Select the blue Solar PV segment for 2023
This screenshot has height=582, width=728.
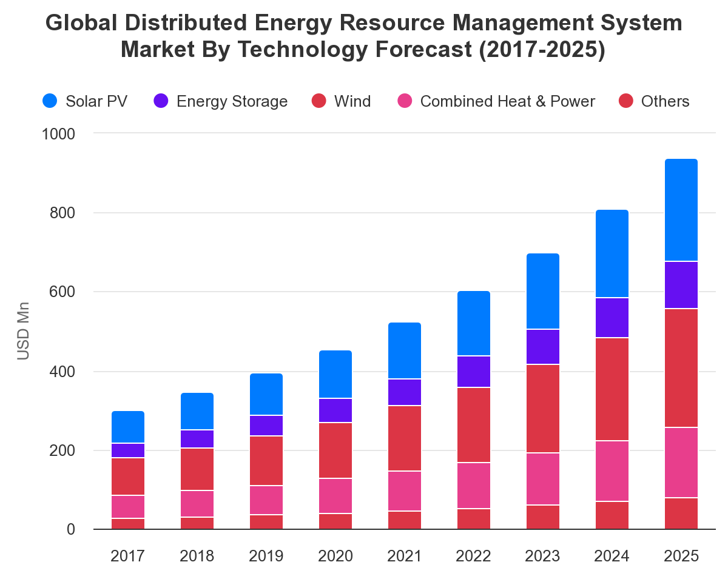click(543, 291)
